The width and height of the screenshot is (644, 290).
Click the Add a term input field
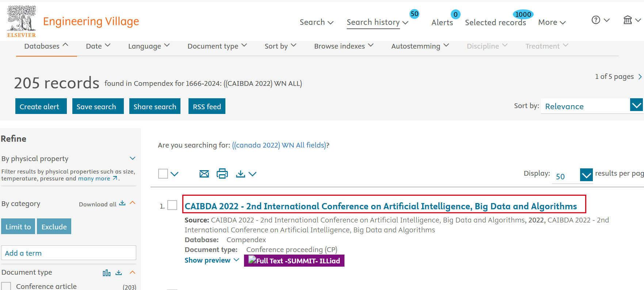(x=69, y=253)
